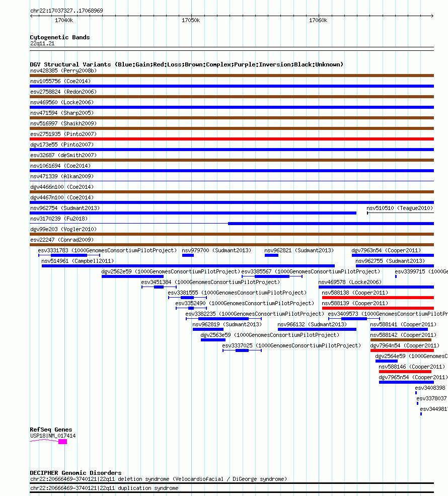Screen dimensions: 448x496
Task: Open the RefSeq Genes track title
Action: pos(51,430)
